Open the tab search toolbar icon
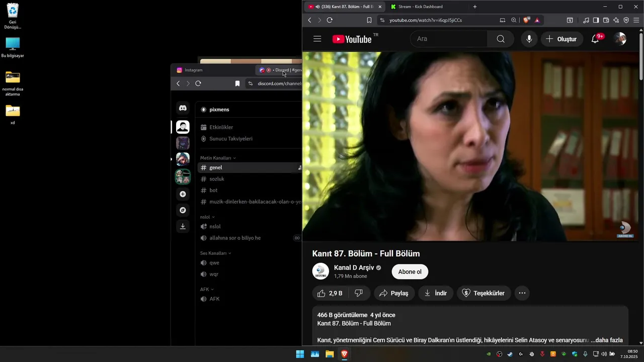 [570, 20]
